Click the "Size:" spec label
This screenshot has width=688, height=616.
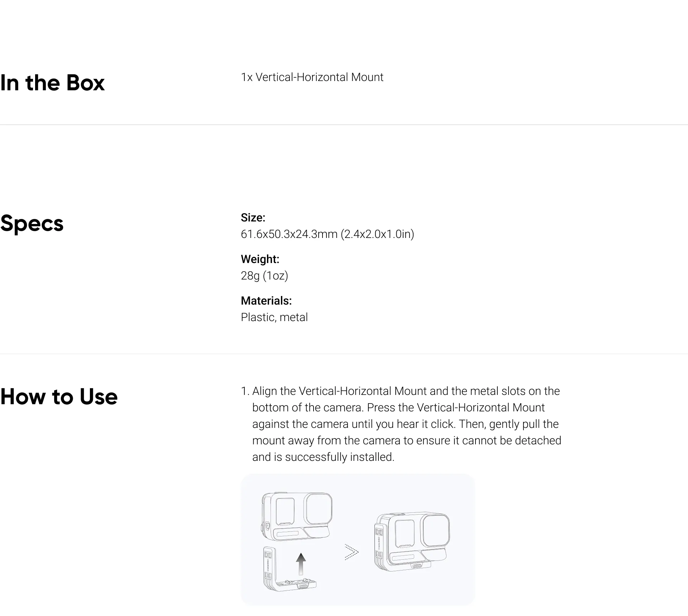click(253, 218)
